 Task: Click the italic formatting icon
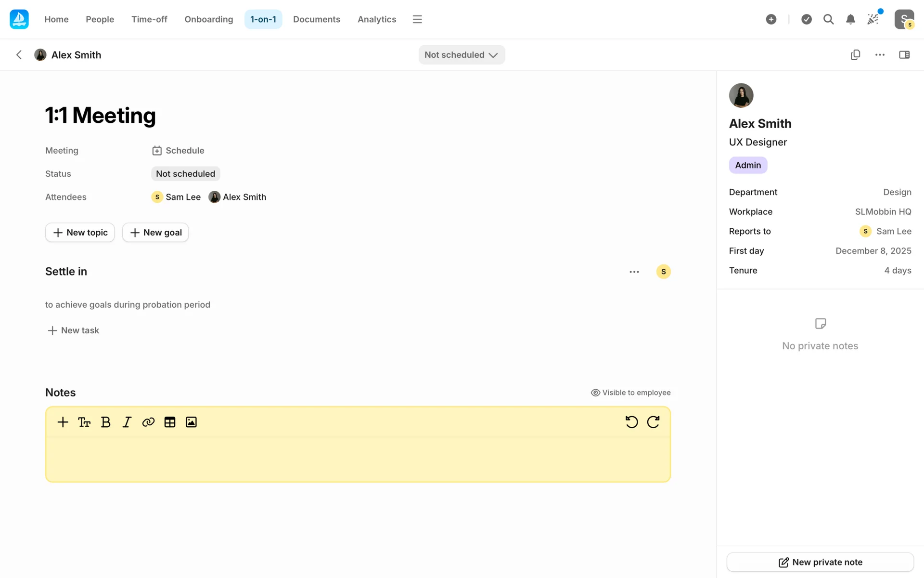(127, 422)
